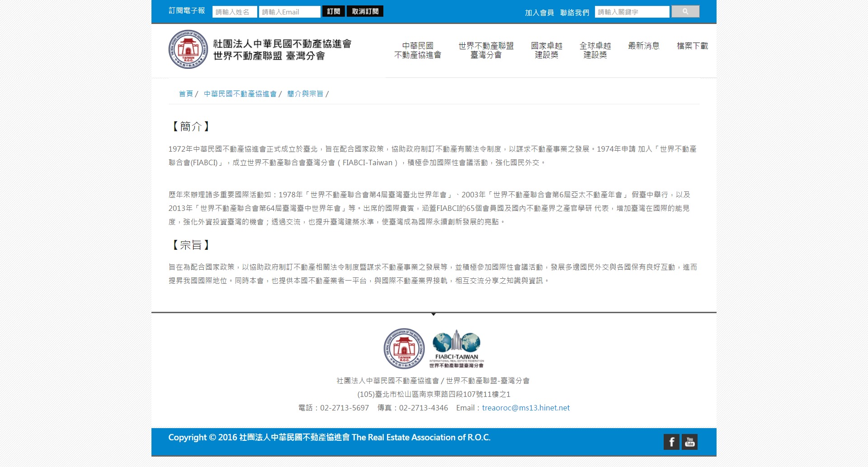Open the 檔案下載 downloads menu
This screenshot has height=467, width=868.
692,46
